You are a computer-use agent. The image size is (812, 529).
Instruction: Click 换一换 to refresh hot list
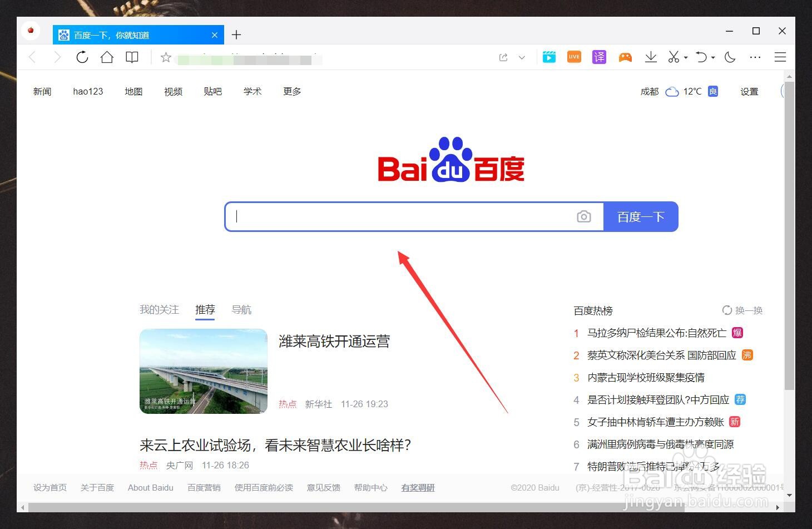point(742,310)
